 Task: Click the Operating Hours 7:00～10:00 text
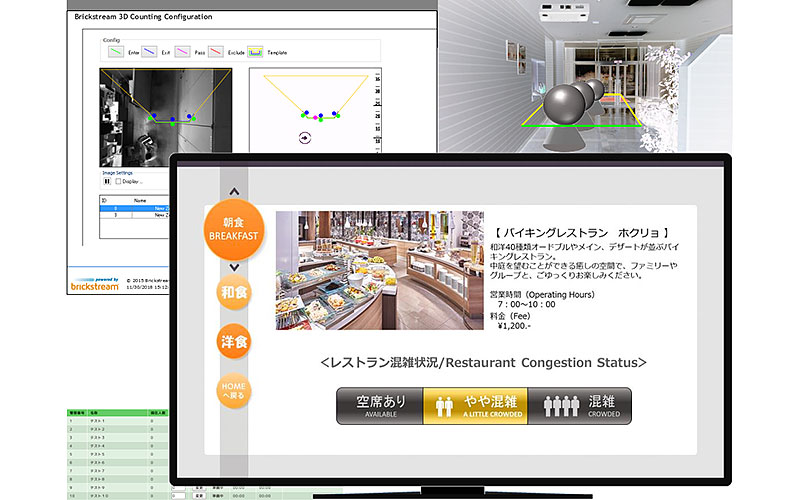click(x=542, y=299)
